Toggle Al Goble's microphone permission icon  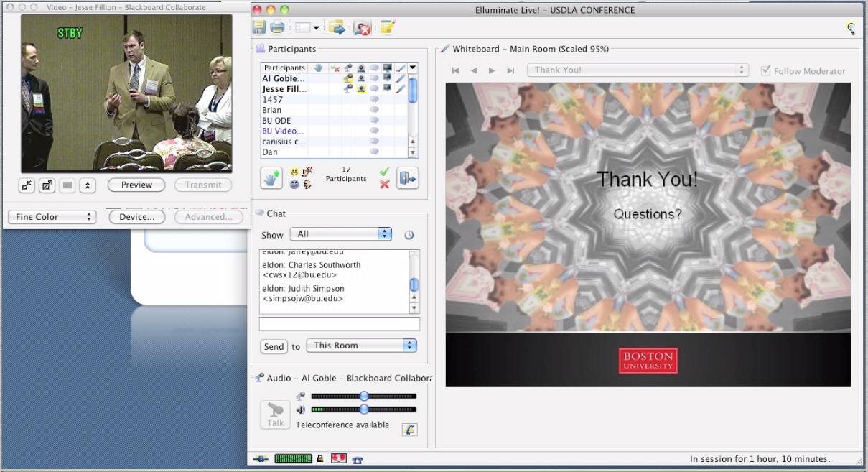click(348, 78)
